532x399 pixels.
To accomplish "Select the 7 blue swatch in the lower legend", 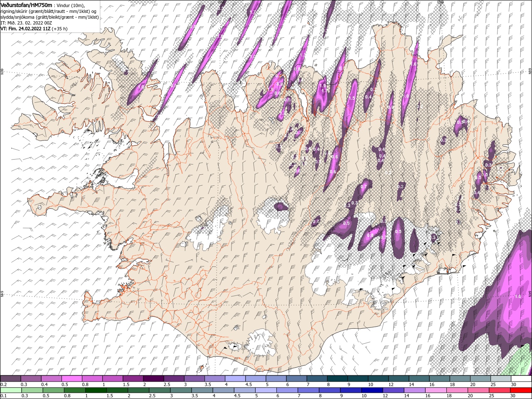I will [x=308, y=390].
